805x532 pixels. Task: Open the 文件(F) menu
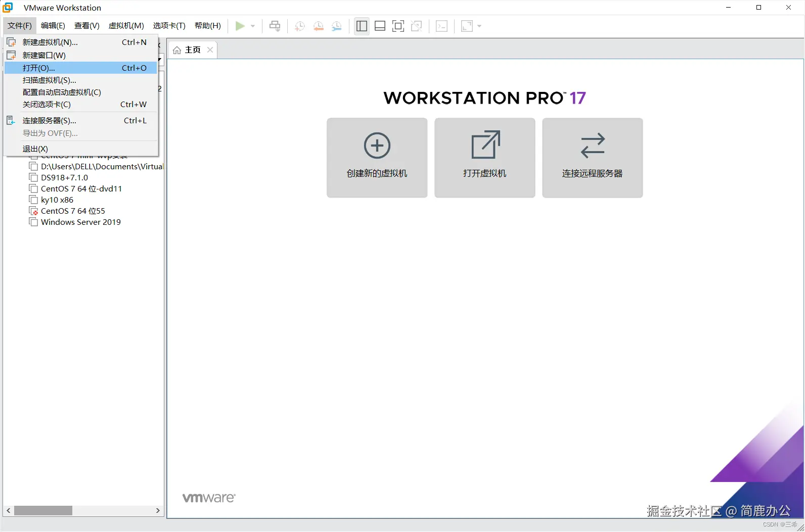click(x=20, y=26)
